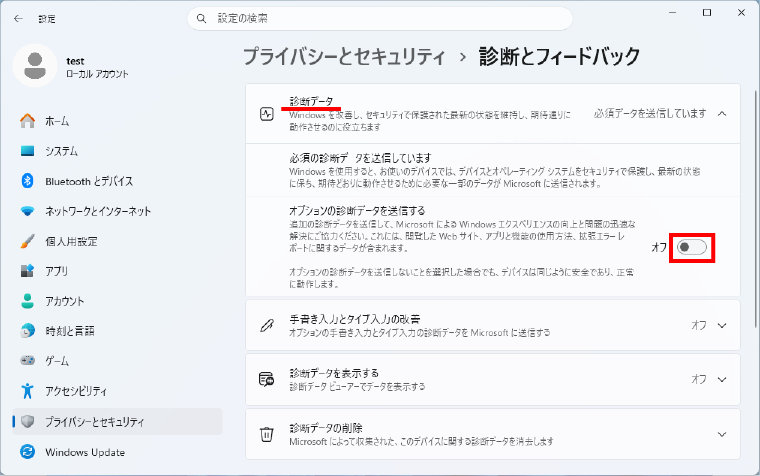Viewport: 760px width, 476px height.
Task: Select アプリ in sidebar
Action: pos(117,271)
